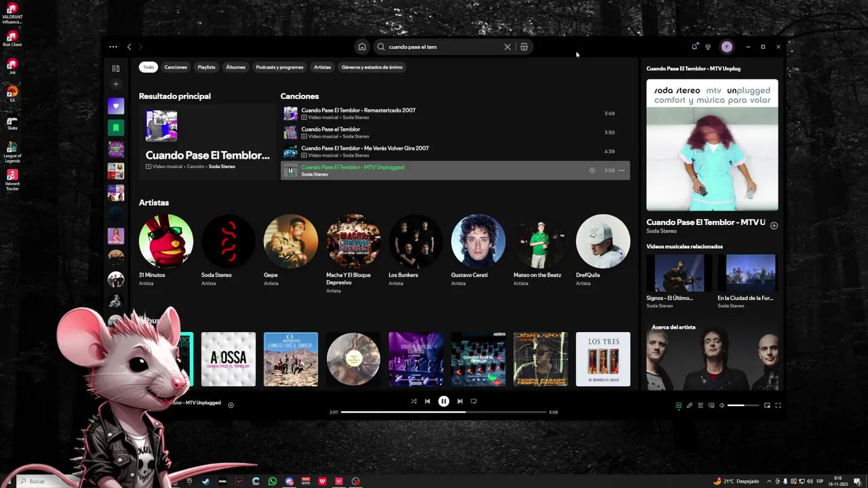This screenshot has height=488, width=868.
Task: Skip to the next track
Action: pos(460,401)
